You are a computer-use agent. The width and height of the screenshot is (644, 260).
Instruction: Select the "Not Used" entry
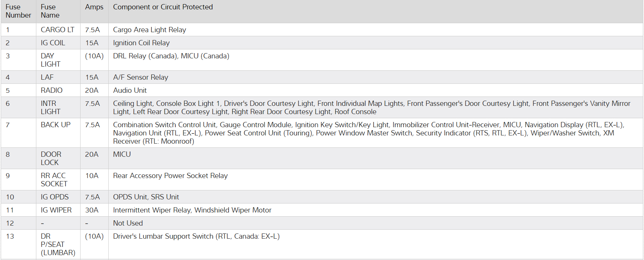point(128,223)
